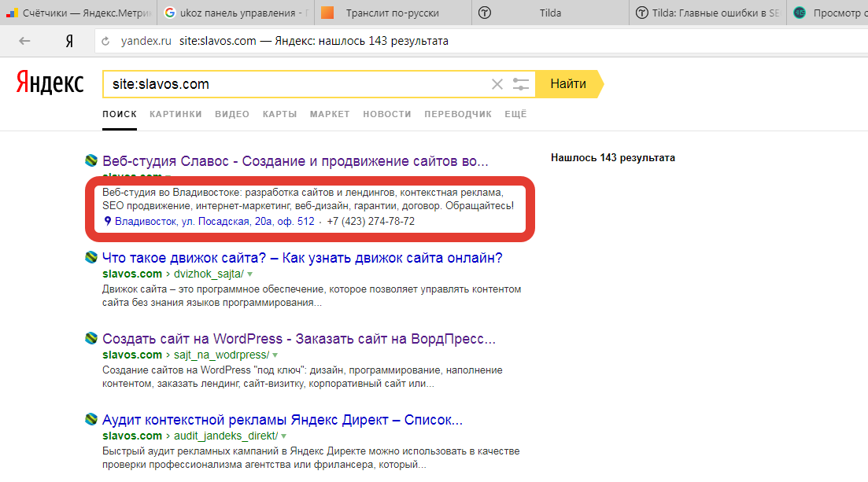Viewport: 868px width, 482px height.
Task: Click the phone number +7 (423) 274-78-72
Action: (x=371, y=222)
